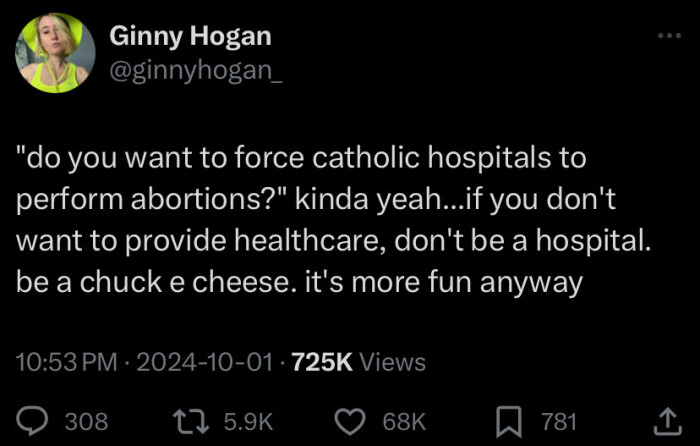Screen dimensions: 700x446
Task: Open Ginny Hogan's profile picture
Action: click(x=55, y=53)
